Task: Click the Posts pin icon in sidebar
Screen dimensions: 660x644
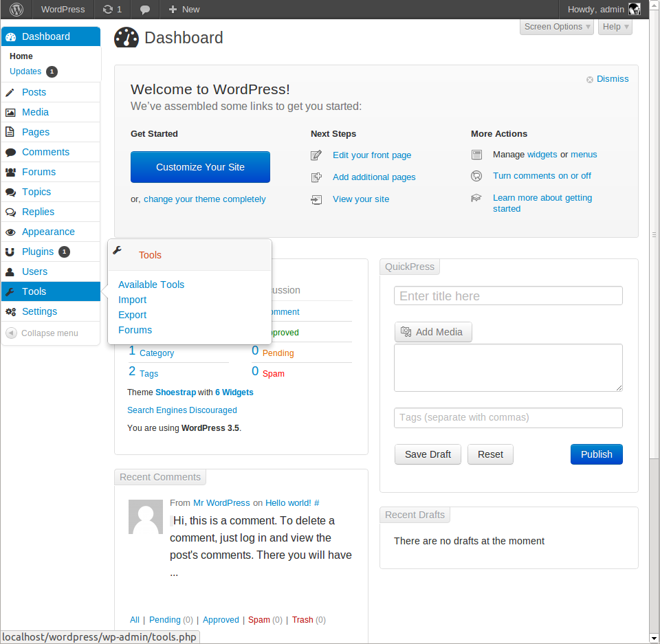Action: click(10, 93)
